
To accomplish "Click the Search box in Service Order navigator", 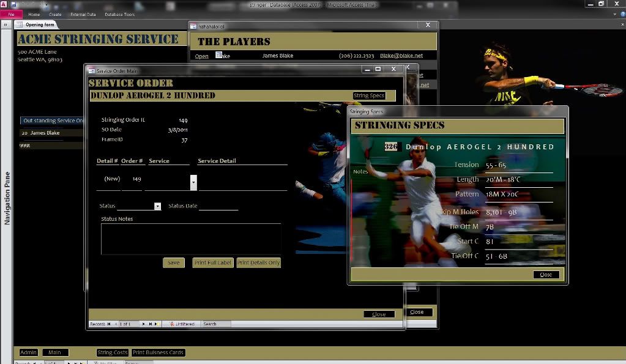I will 216,324.
